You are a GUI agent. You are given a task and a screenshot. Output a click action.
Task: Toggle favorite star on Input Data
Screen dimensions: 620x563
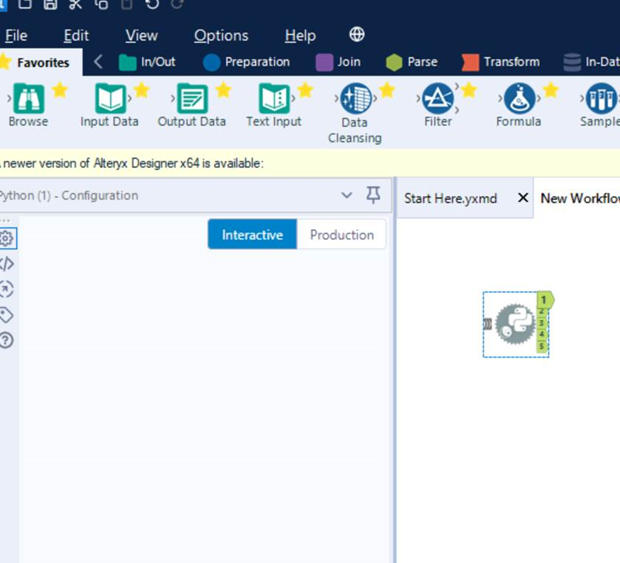click(x=142, y=90)
